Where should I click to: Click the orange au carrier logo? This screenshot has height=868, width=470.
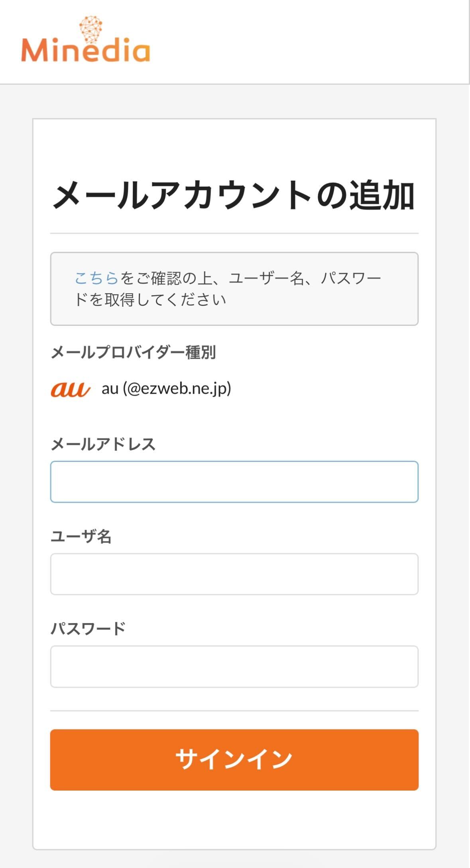[x=70, y=389]
